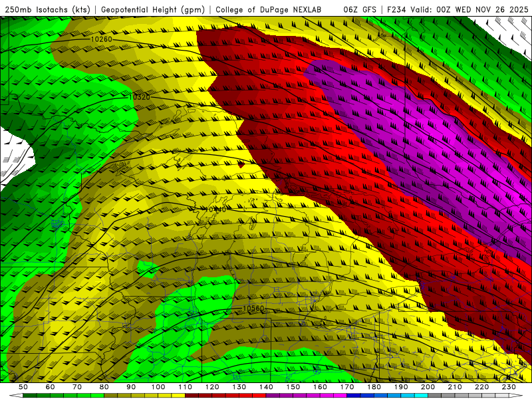Click the 110 value on the color scale
Viewport: 532px width, 399px height.
185,387
